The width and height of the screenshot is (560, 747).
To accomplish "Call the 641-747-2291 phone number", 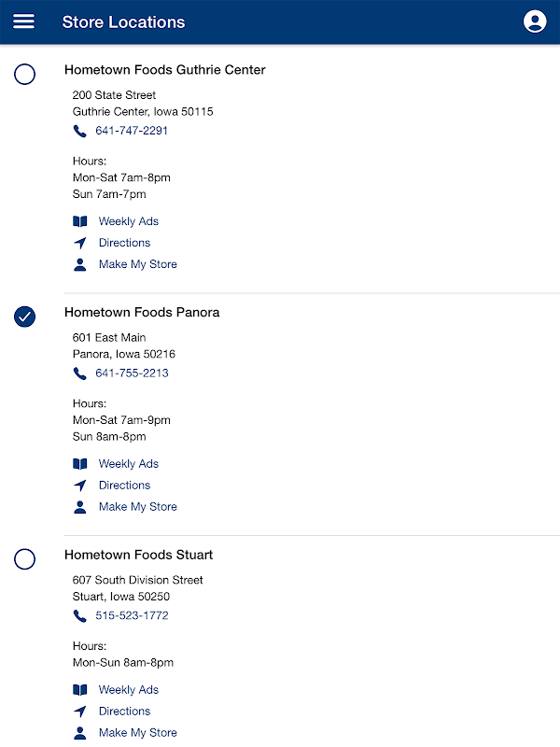I will (x=132, y=131).
